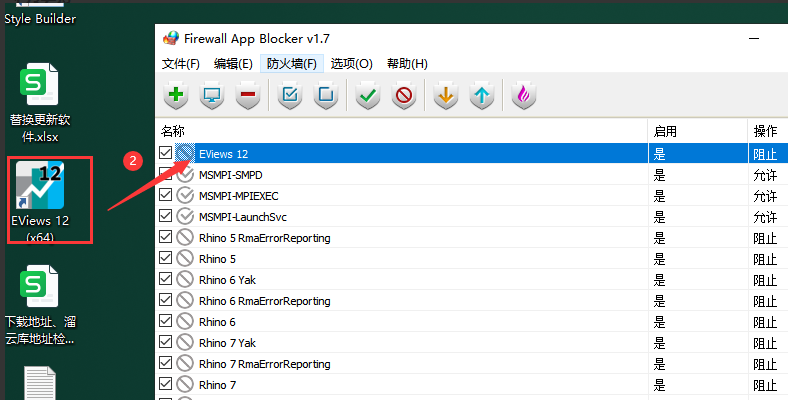Click 是 in the Rhino 7 row

pyautogui.click(x=659, y=385)
